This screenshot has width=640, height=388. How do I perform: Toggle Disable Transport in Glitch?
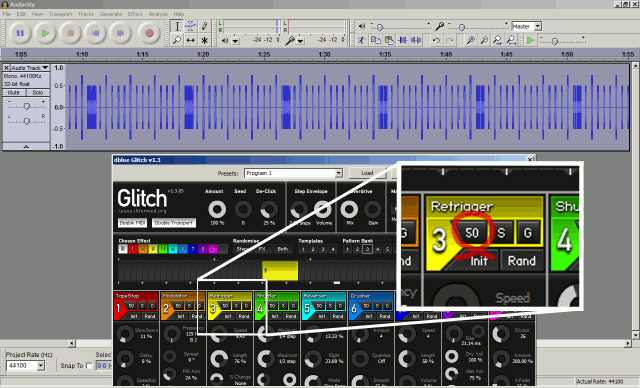(x=174, y=223)
